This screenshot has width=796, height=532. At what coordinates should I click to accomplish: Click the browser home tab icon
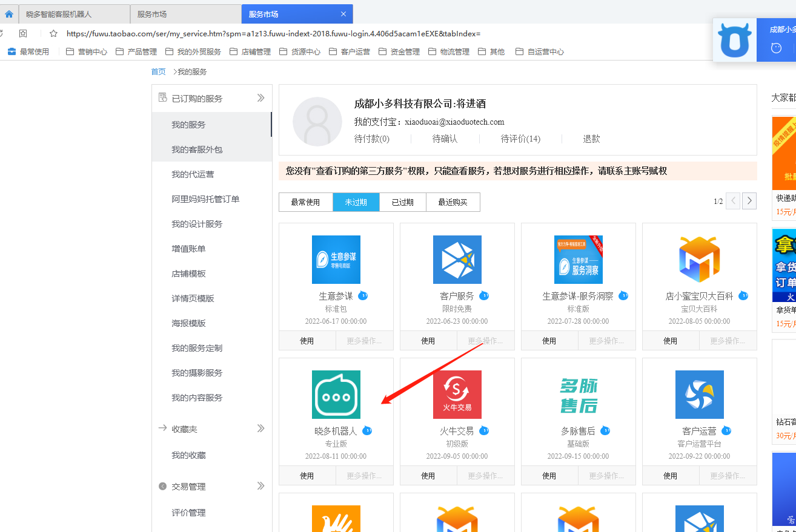[x=9, y=14]
